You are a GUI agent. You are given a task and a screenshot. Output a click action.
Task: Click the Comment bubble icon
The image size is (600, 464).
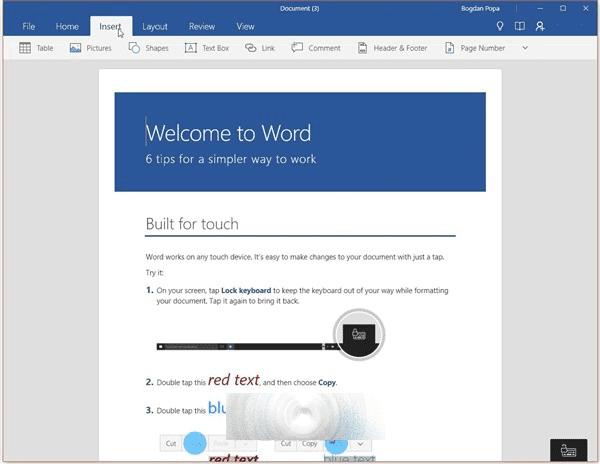297,48
